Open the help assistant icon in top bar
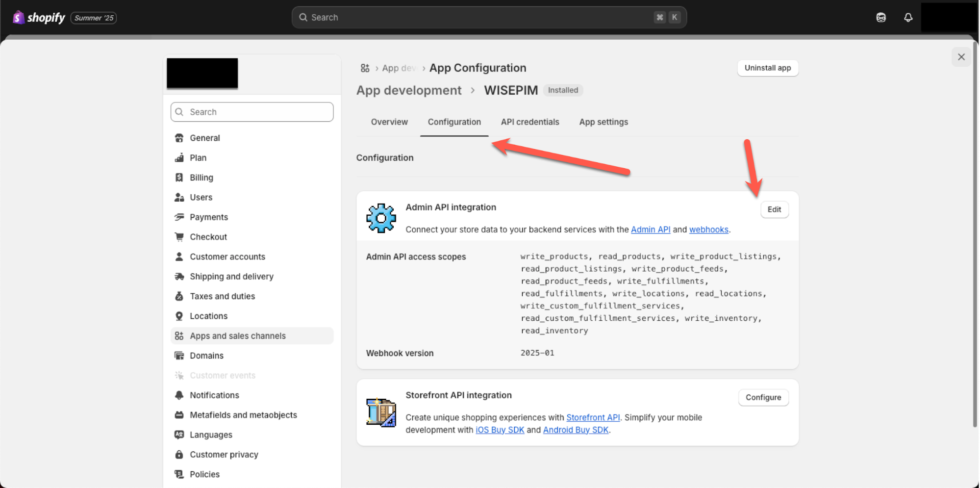 tap(880, 17)
